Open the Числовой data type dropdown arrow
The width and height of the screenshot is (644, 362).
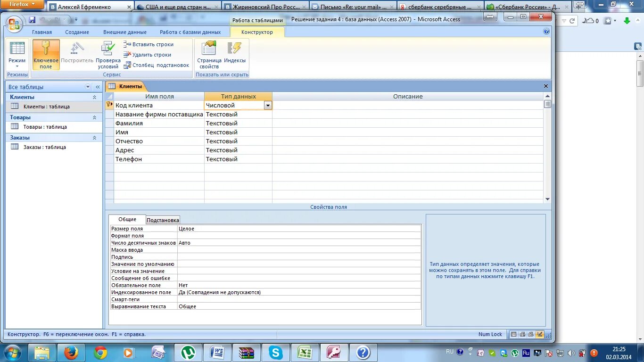268,106
